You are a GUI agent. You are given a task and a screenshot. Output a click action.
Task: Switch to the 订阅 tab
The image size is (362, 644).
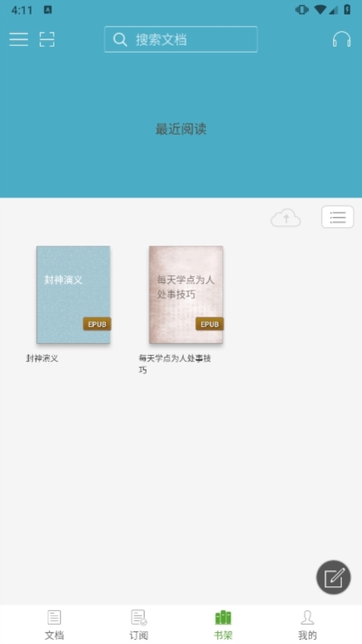138,625
